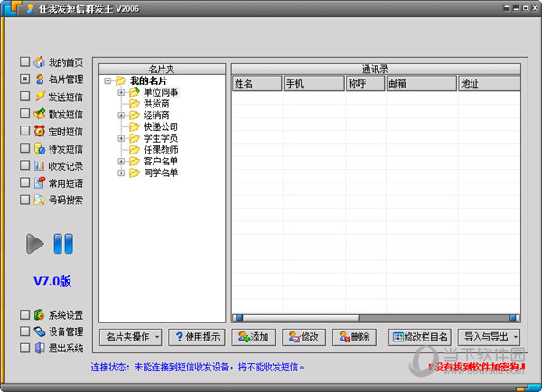Image resolution: width=542 pixels, height=392 pixels.
Task: Click the 待发短信 icon
Action: coord(40,148)
